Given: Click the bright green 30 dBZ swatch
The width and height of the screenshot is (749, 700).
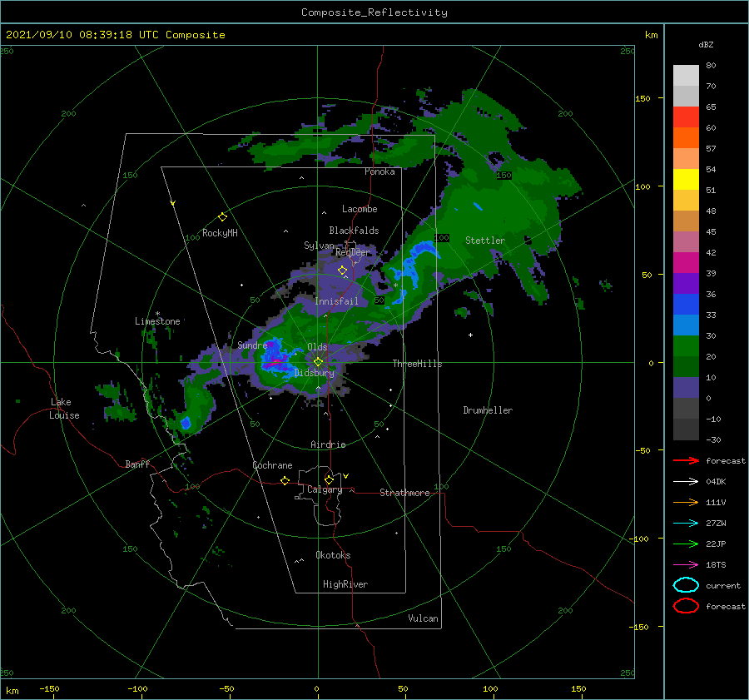Looking at the screenshot, I should tap(686, 345).
